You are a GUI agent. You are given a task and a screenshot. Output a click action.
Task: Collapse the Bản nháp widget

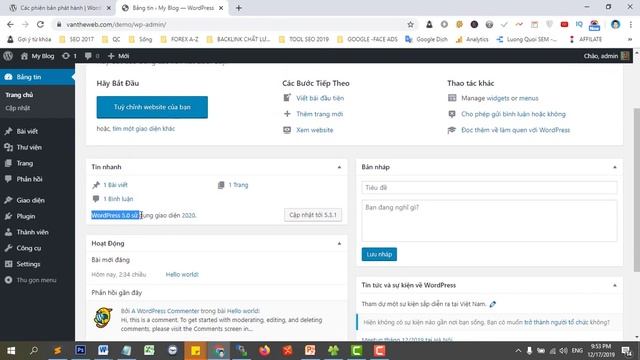tap(615, 167)
